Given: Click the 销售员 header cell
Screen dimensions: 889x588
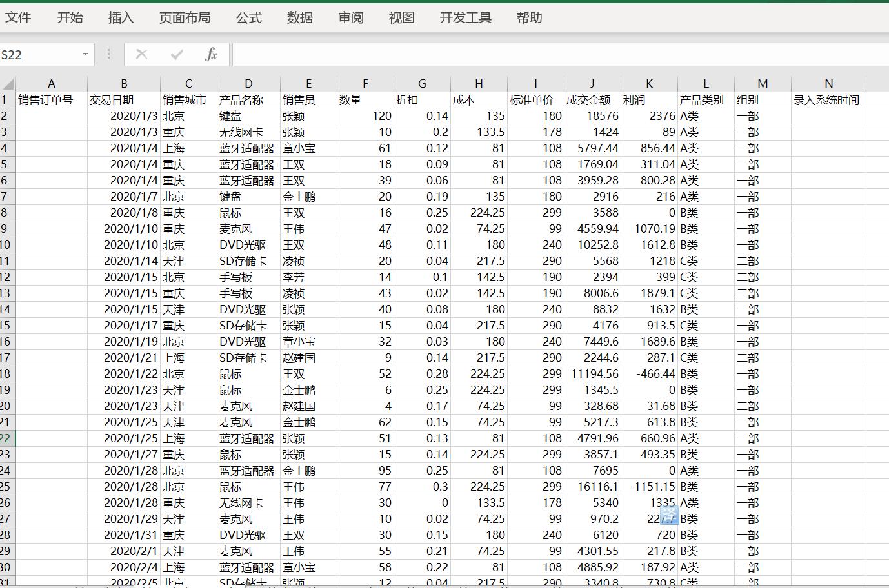Looking at the screenshot, I should tap(308, 100).
